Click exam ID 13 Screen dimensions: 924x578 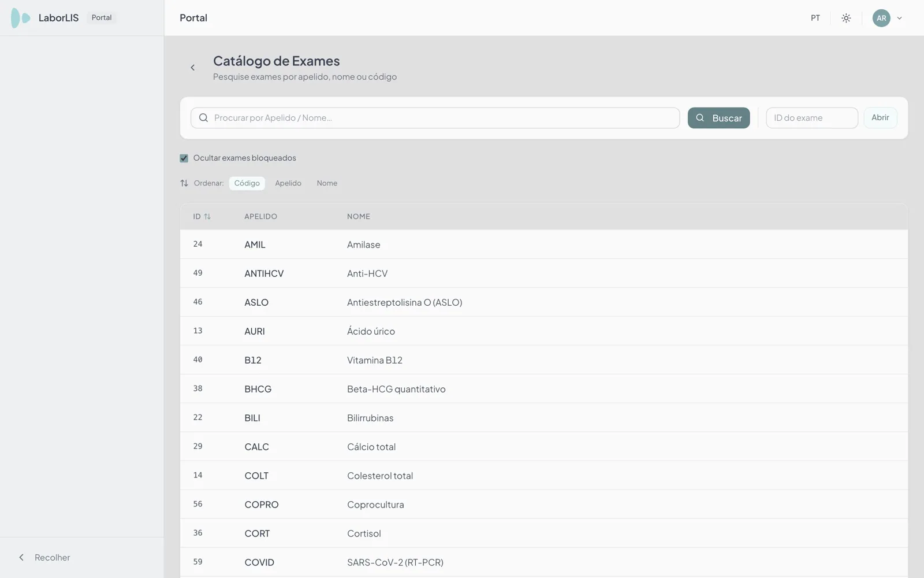198,331
